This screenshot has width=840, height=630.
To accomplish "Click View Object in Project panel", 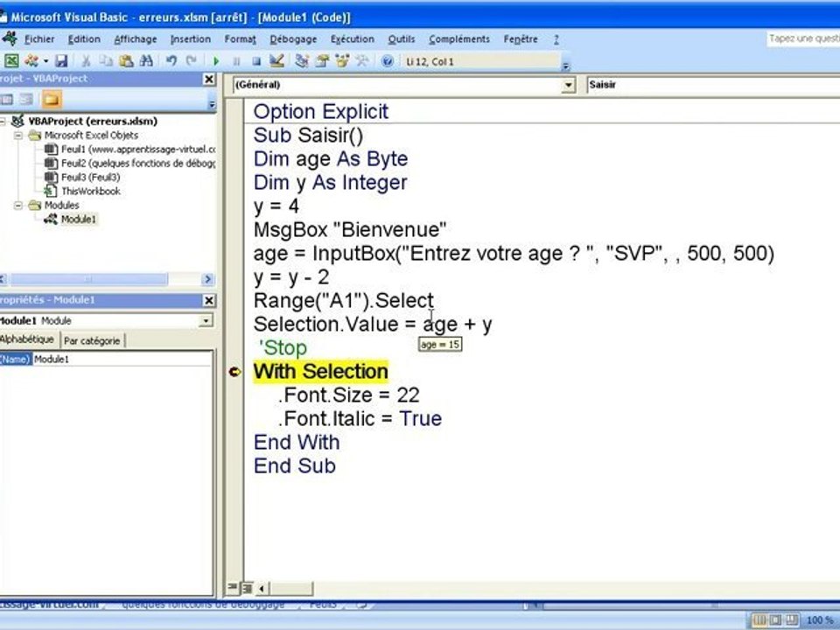I will pyautogui.click(x=26, y=100).
